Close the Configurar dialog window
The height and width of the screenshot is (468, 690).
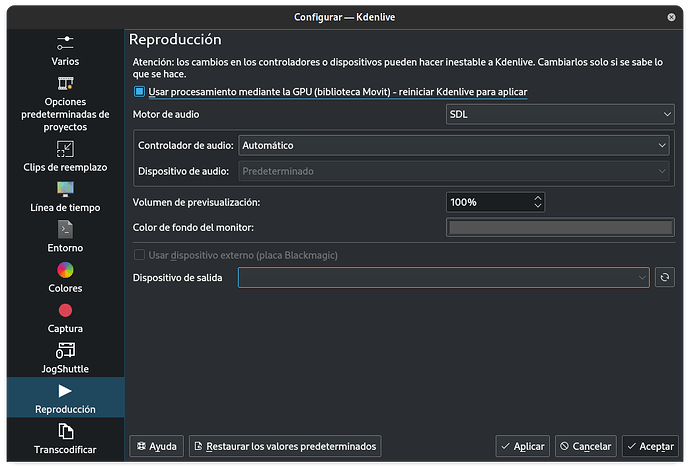point(671,17)
